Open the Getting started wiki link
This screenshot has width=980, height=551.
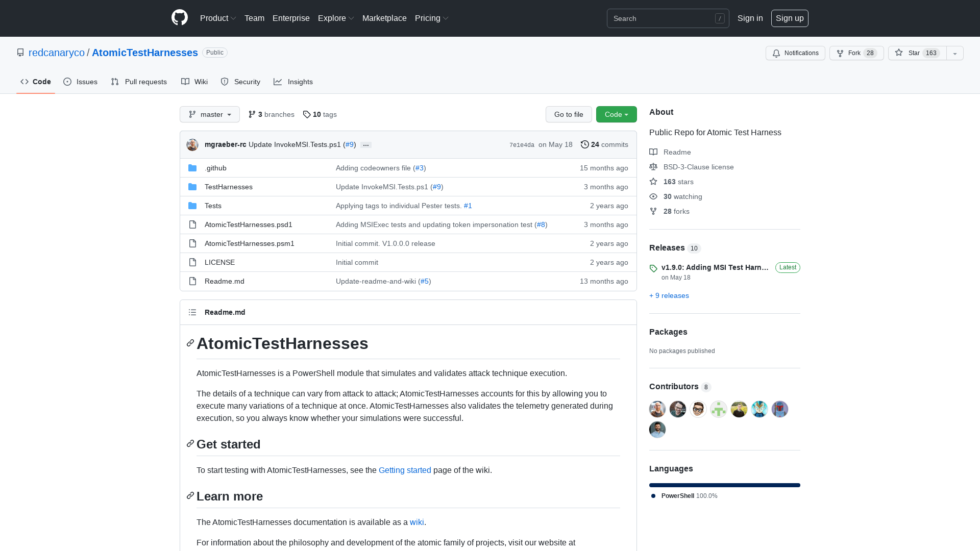coord(405,470)
